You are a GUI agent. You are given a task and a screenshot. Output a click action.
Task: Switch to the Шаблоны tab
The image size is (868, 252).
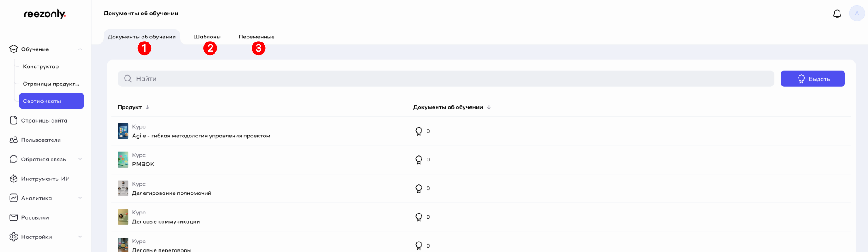pos(207,37)
